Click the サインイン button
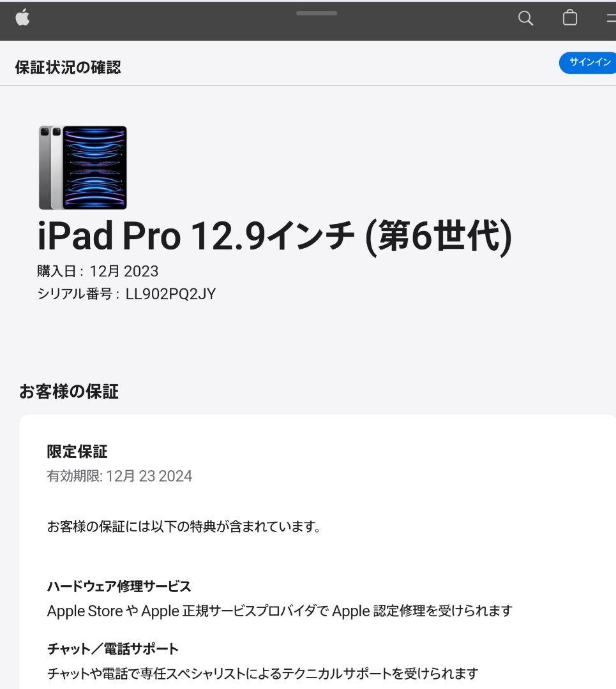The height and width of the screenshot is (689, 616). point(588,63)
